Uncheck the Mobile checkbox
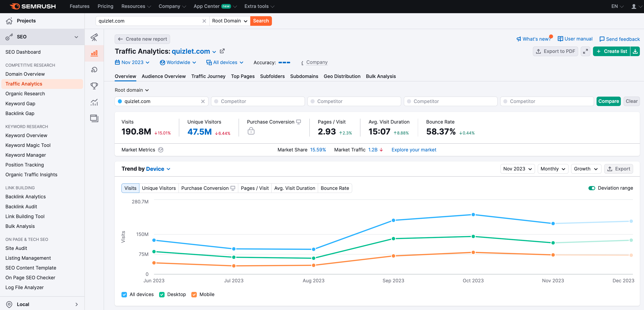 194,295
